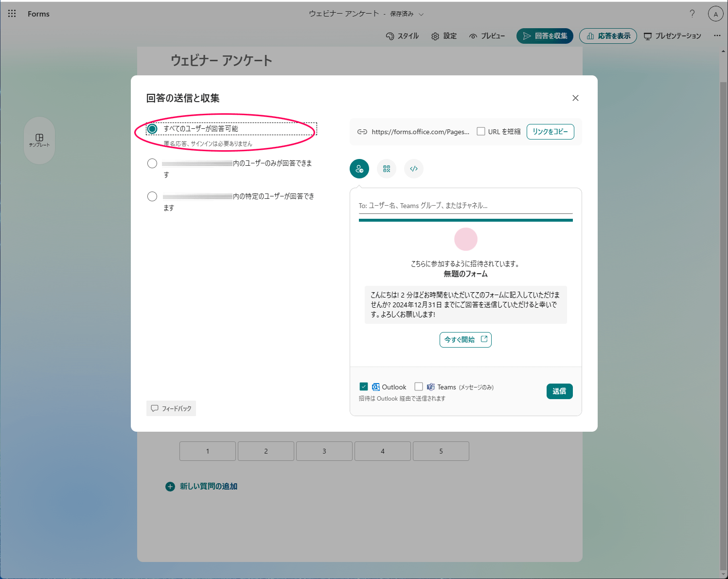The image size is (728, 579).
Task: Open the embed code sharing option
Action: click(x=413, y=169)
